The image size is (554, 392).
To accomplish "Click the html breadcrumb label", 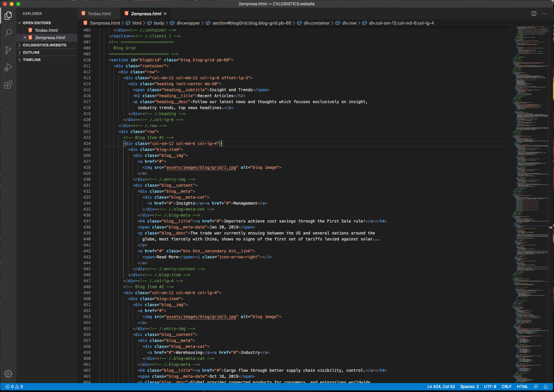I will click(x=137, y=23).
